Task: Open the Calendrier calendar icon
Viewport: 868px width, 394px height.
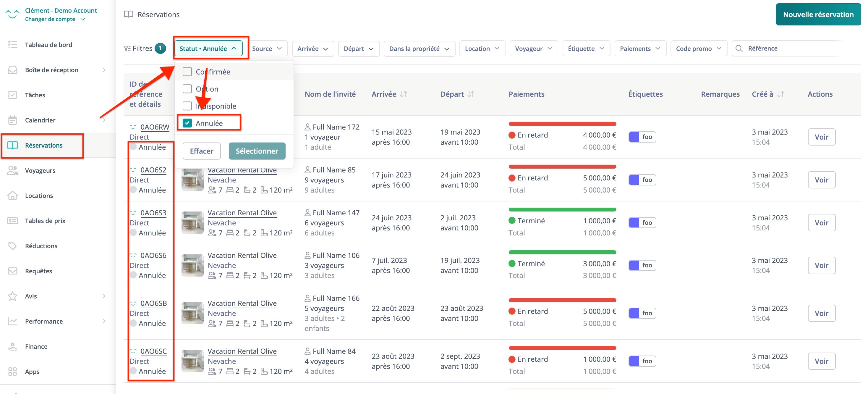Action: (12, 120)
